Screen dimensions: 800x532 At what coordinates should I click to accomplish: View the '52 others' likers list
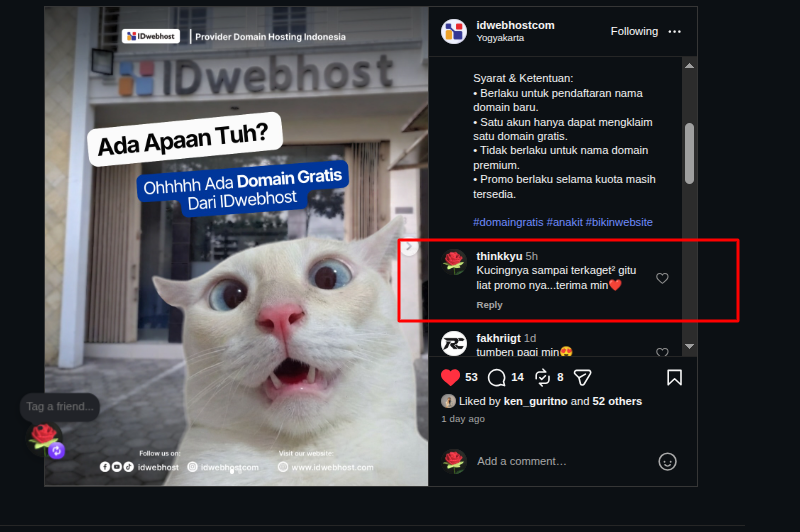[x=617, y=401]
